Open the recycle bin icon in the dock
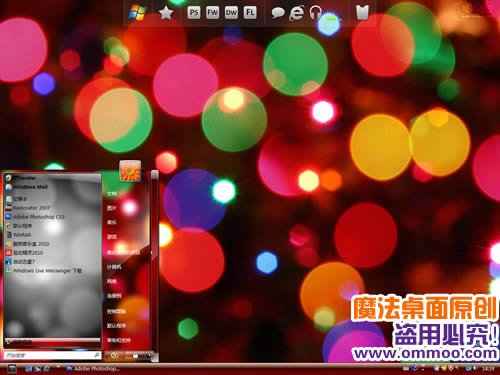Image resolution: width=500 pixels, height=375 pixels. click(362, 13)
